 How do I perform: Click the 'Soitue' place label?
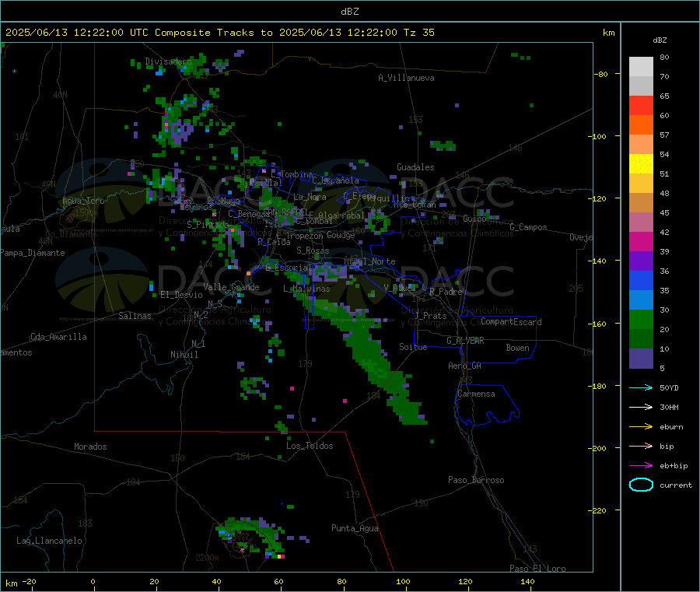point(413,347)
